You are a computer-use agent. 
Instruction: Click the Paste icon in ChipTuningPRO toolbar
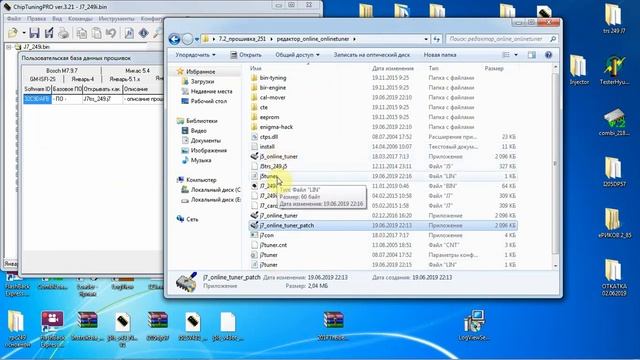point(97,33)
